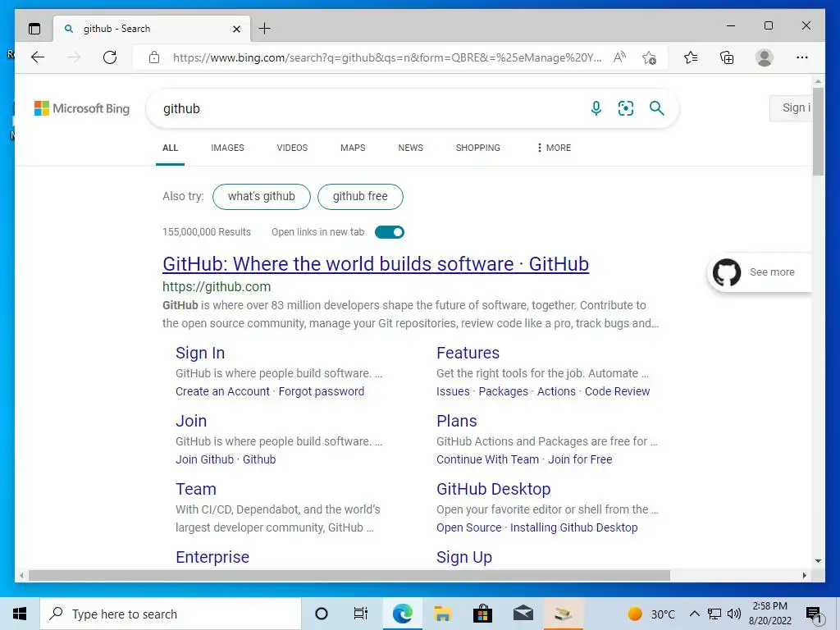Image resolution: width=840 pixels, height=630 pixels.
Task: View site information lock icon
Action: point(154,57)
